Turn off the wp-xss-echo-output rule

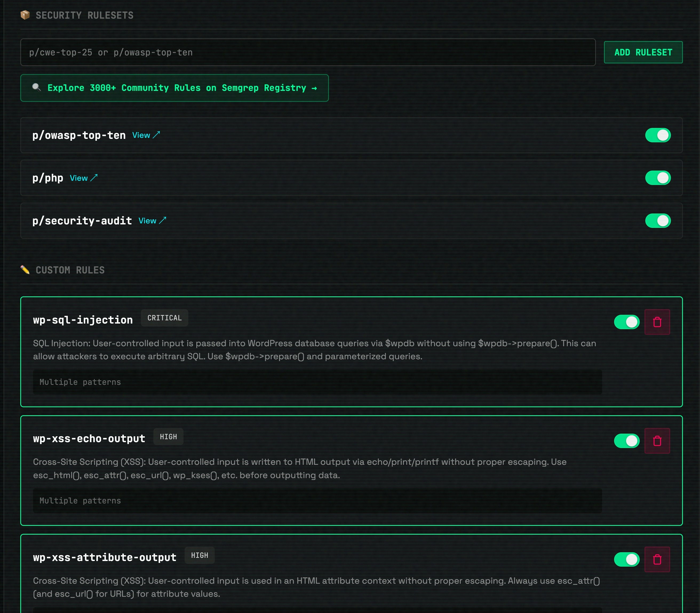point(626,441)
